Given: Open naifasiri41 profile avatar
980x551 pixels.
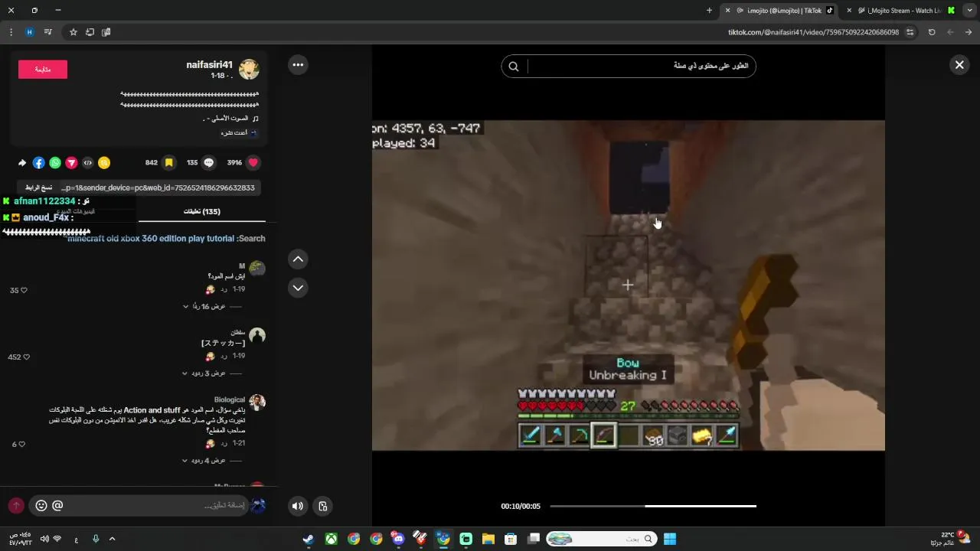Looking at the screenshot, I should tap(249, 69).
